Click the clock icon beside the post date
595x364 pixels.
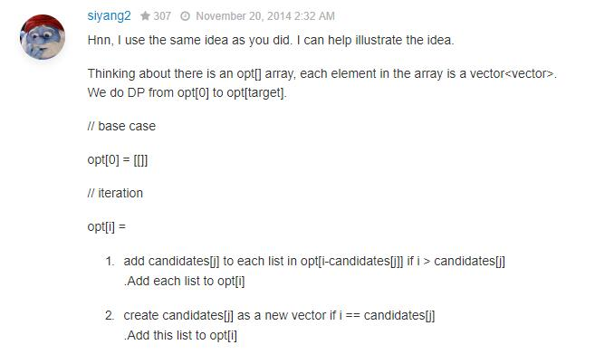(x=186, y=16)
